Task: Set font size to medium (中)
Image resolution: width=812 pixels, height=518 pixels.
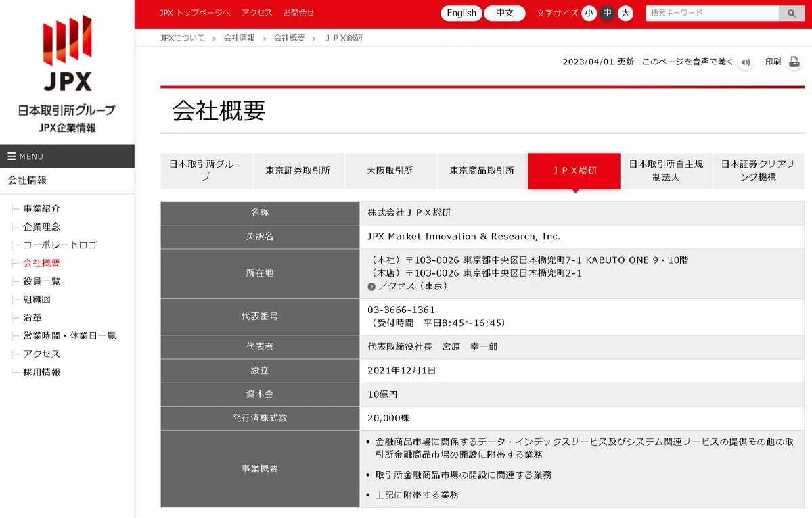Action: click(x=608, y=13)
